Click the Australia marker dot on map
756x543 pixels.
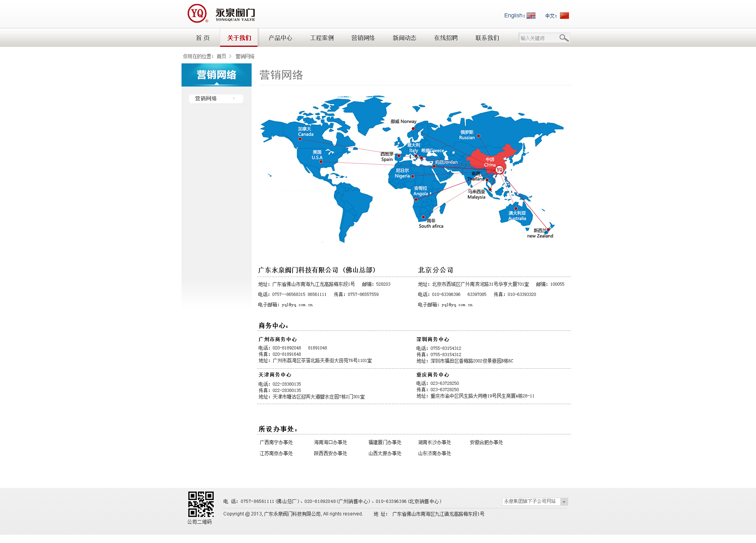coord(515,209)
